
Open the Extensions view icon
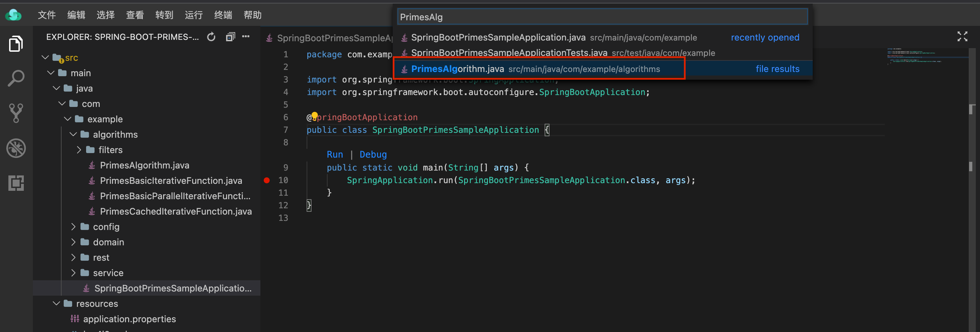(16, 183)
